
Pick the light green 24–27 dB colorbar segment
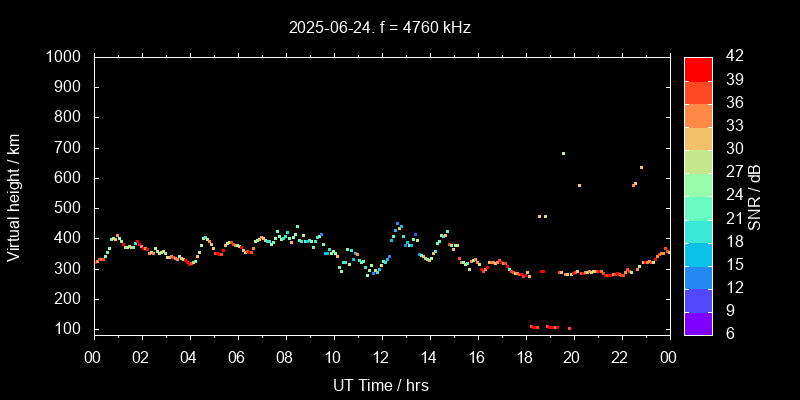pyautogui.click(x=698, y=183)
